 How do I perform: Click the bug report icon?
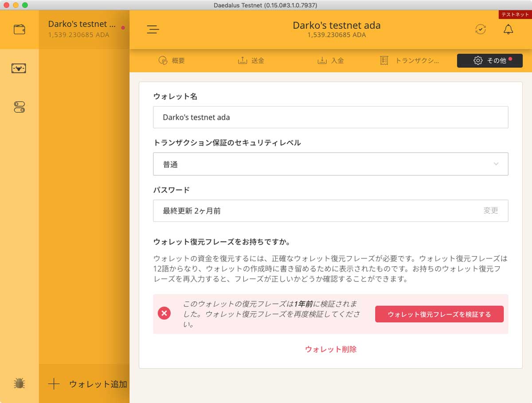pos(19,383)
